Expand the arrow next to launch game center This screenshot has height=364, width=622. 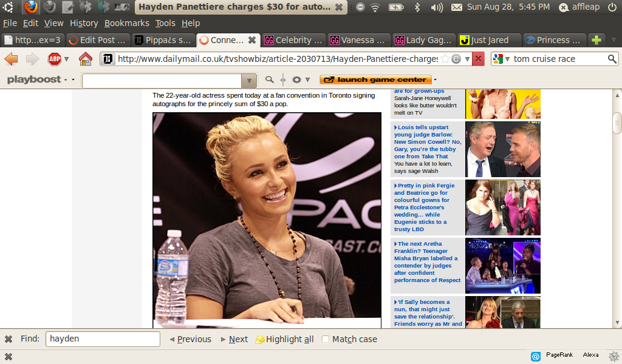pyautogui.click(x=435, y=79)
